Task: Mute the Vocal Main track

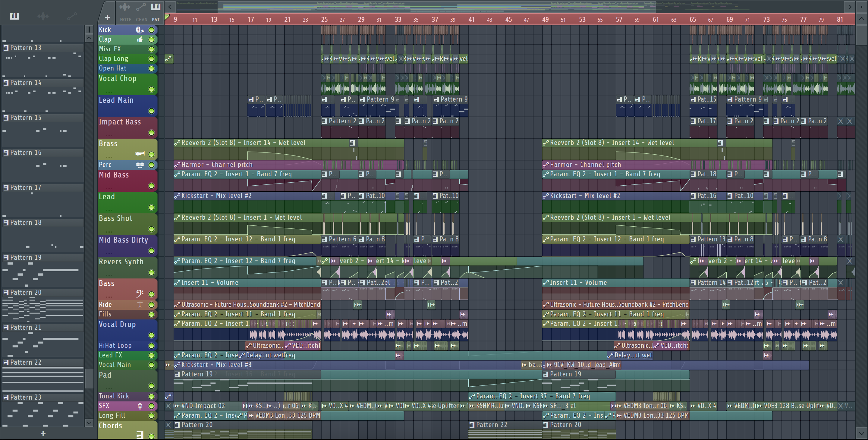Action: tap(152, 365)
